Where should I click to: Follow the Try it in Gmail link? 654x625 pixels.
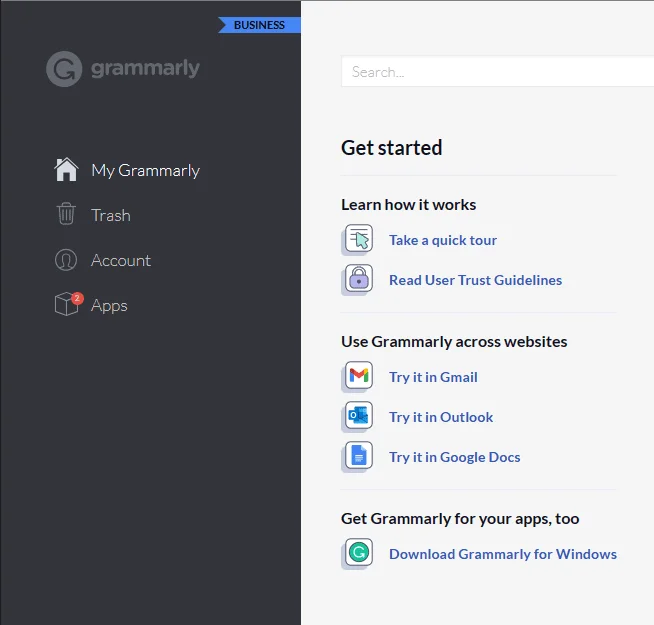[433, 377]
